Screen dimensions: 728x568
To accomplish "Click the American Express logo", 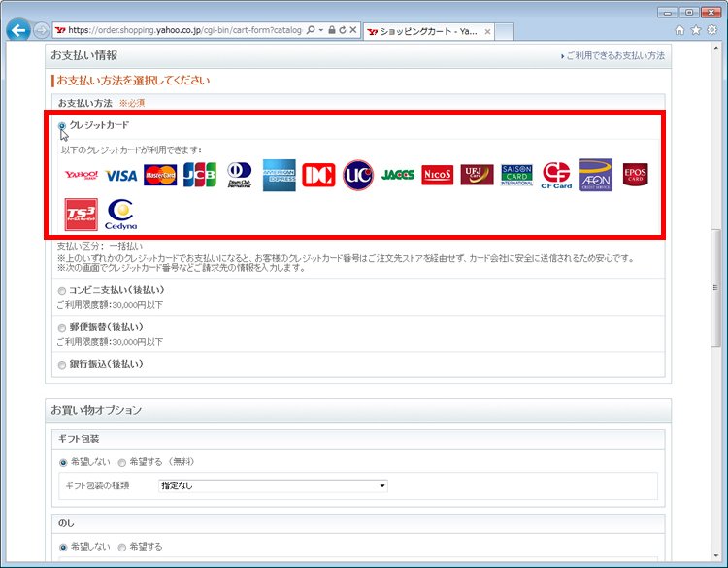I will (279, 175).
